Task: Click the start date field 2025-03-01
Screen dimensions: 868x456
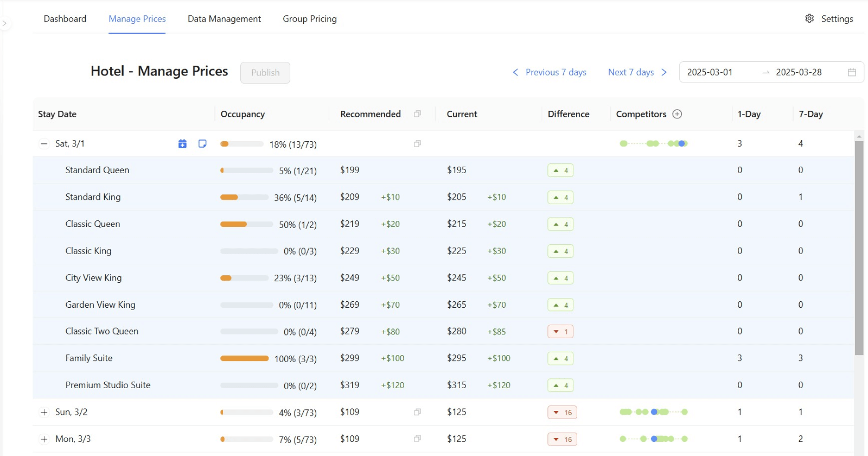Action: (x=710, y=72)
